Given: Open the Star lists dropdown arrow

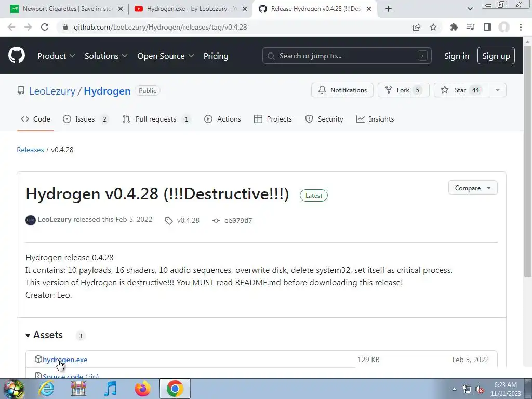Looking at the screenshot, I should [x=497, y=90].
